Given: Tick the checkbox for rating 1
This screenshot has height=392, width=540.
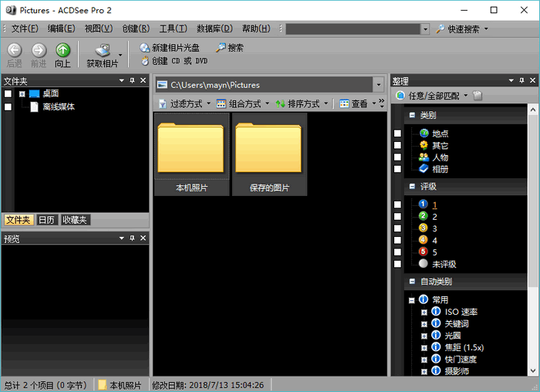Looking at the screenshot, I should (397, 204).
